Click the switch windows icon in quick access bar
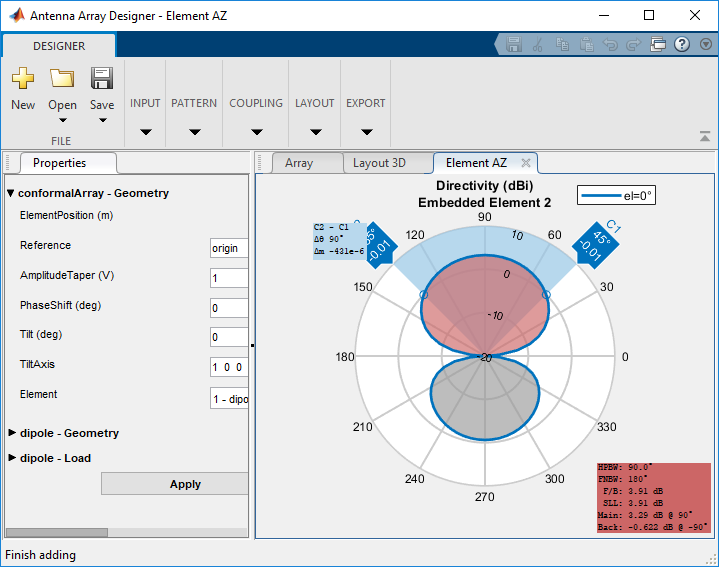Screen dimensions: 719x567 (x=658, y=45)
